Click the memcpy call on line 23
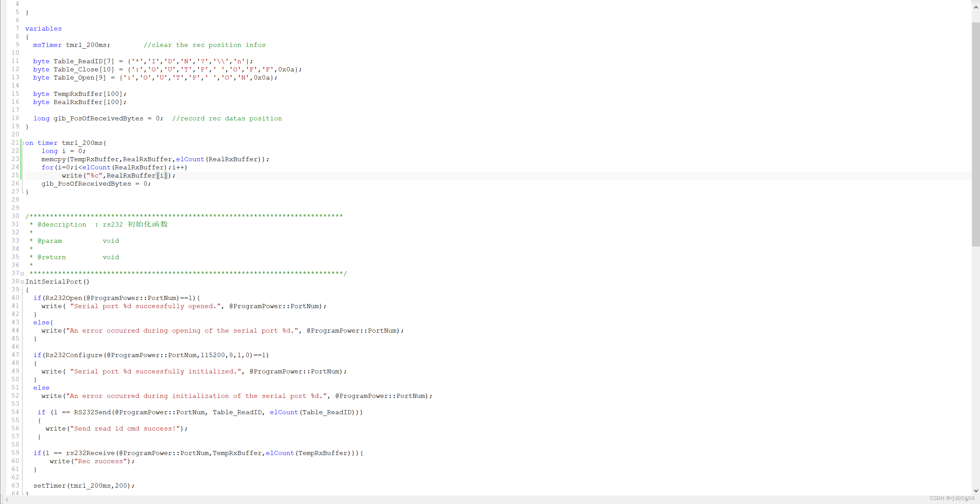The width and height of the screenshot is (980, 504). [53, 159]
